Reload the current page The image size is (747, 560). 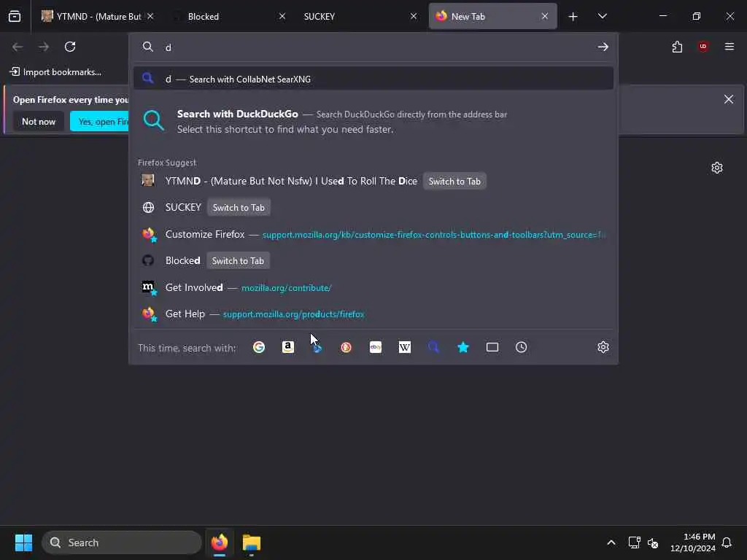(70, 47)
